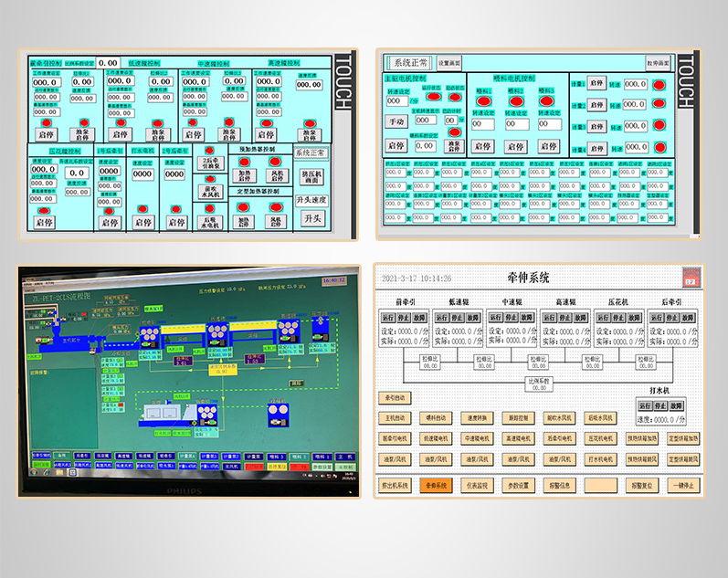Toggle 牵引自动 mode button
Screen dimensions: 728x578
(396, 398)
